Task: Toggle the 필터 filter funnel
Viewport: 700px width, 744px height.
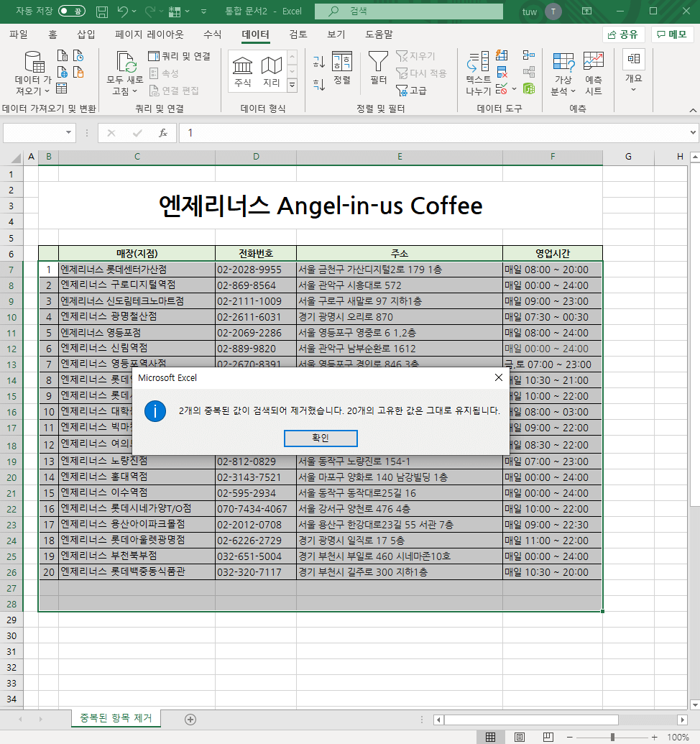Action: pyautogui.click(x=379, y=68)
